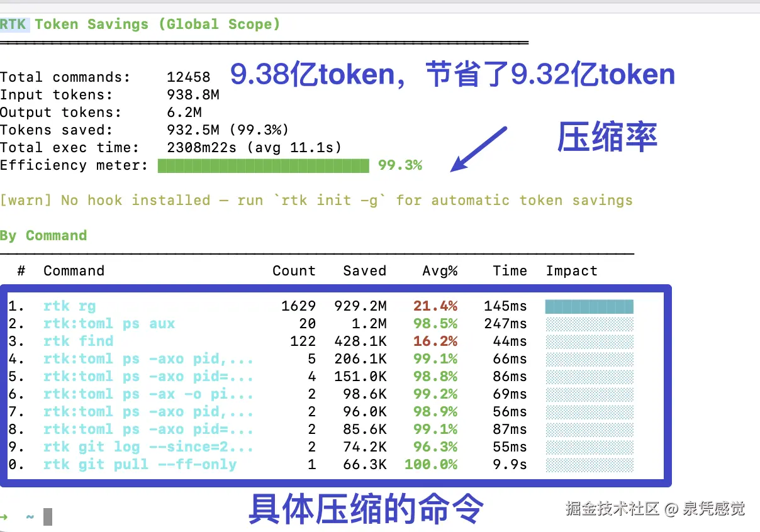Click the 'rtk git log --since=2...' command
760x532 pixels.
tap(148, 447)
